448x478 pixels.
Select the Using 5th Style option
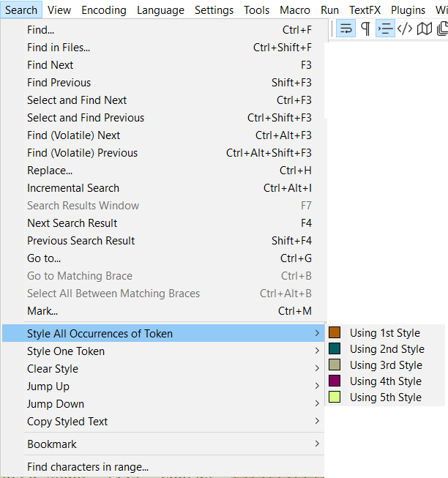[x=385, y=397]
